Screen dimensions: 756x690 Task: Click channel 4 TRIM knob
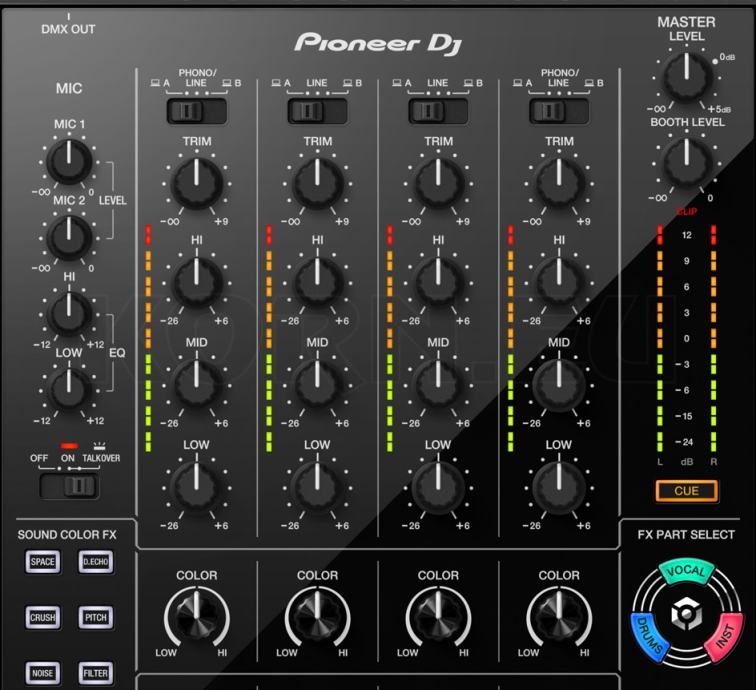(559, 183)
